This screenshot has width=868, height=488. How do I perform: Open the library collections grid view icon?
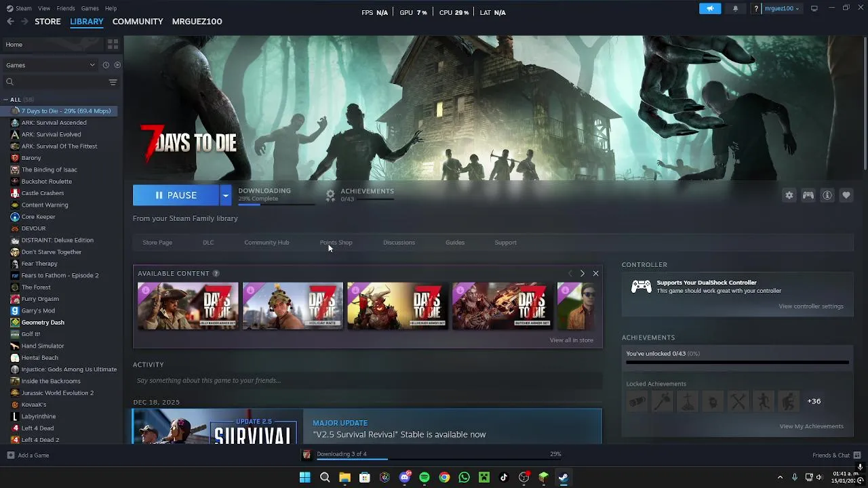(x=113, y=44)
